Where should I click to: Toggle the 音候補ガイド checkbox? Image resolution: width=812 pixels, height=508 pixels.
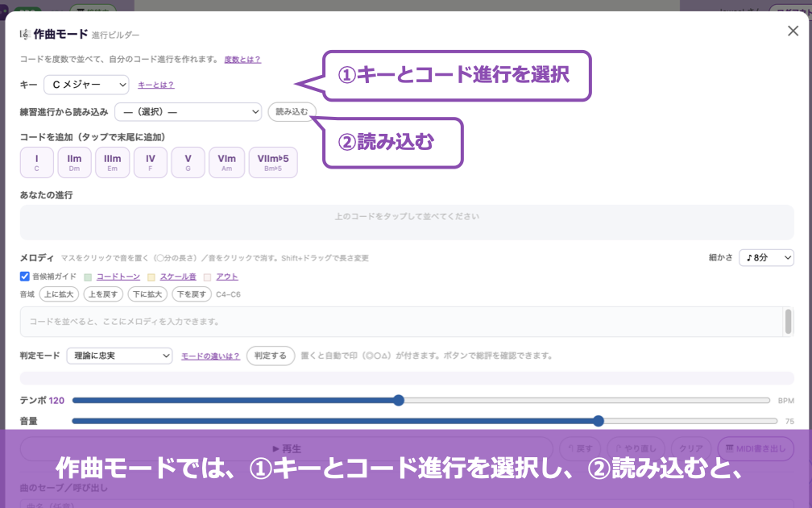pyautogui.click(x=24, y=277)
